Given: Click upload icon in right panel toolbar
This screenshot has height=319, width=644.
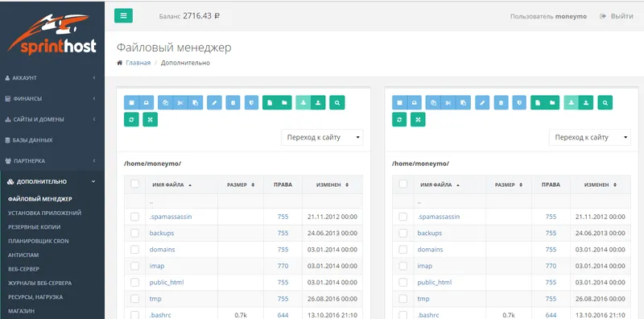Looking at the screenshot, I should click(x=586, y=102).
